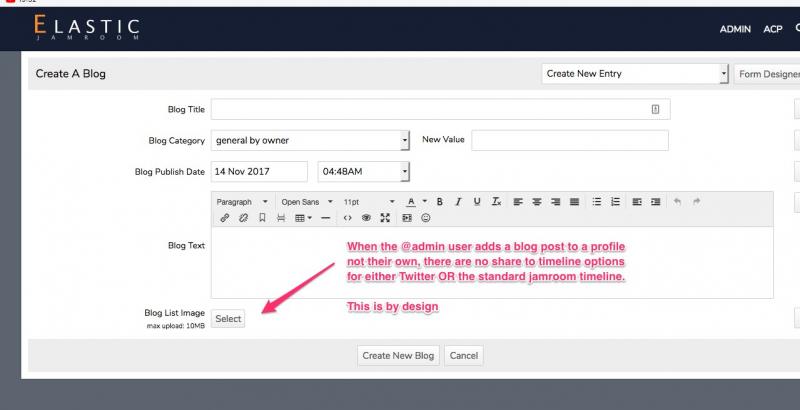The width and height of the screenshot is (800, 410).
Task: Toggle italic formatting in the editor
Action: click(x=458, y=201)
